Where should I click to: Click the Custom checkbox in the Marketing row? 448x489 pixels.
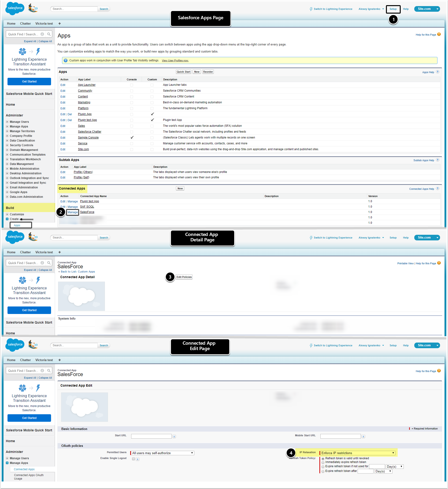[x=152, y=102]
